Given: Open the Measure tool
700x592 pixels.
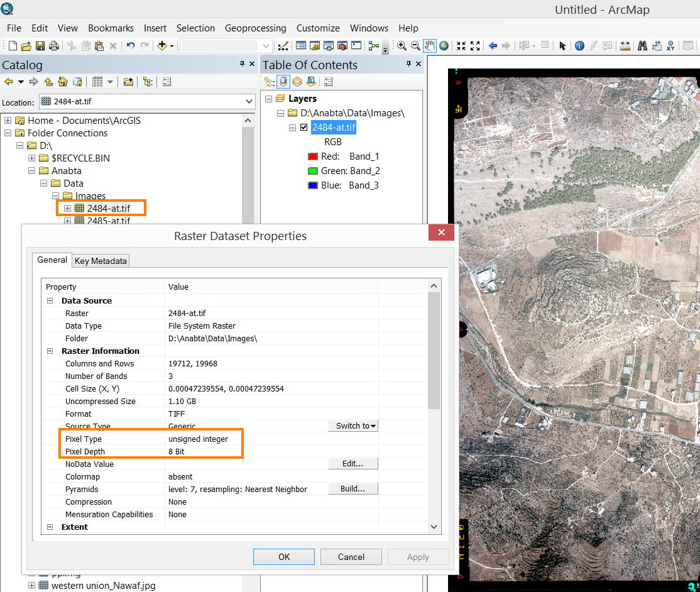Looking at the screenshot, I should [625, 45].
